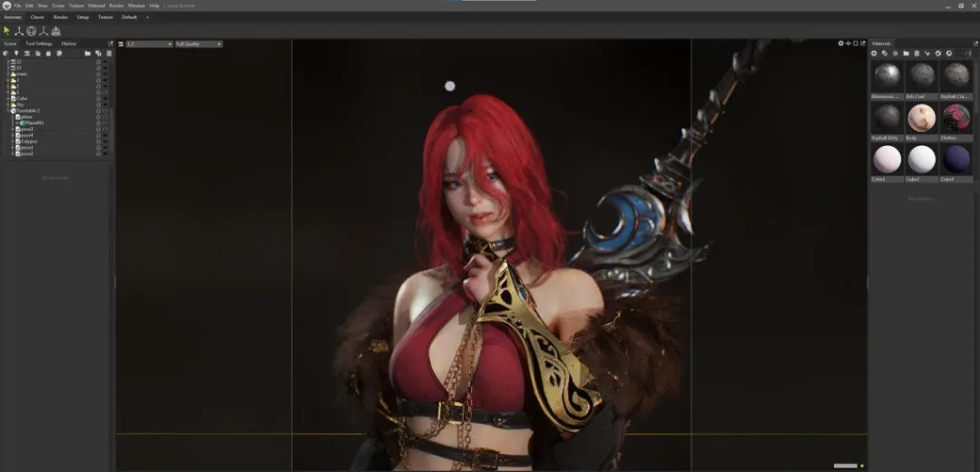Select the Asphalt Dirty material thumbnail
Image resolution: width=980 pixels, height=472 pixels.
point(887,118)
